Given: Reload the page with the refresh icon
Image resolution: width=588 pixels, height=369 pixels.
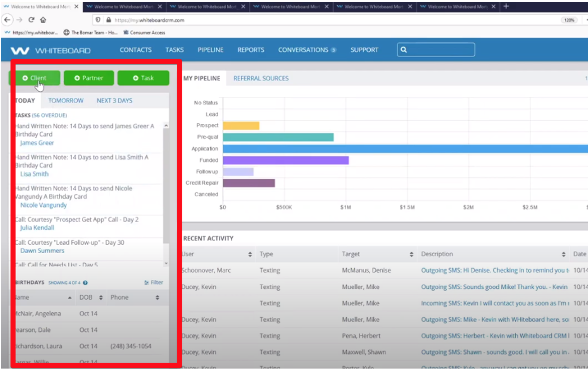Looking at the screenshot, I should [32, 20].
